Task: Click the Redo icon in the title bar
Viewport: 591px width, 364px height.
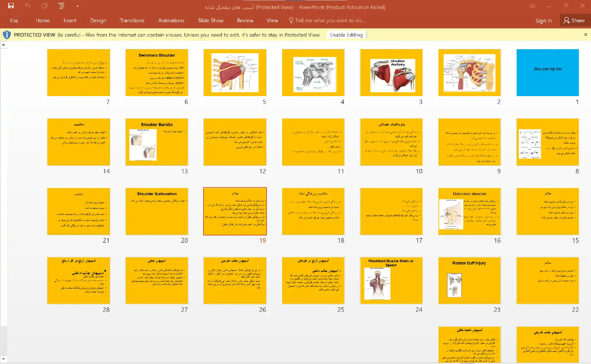Action: 45,6
